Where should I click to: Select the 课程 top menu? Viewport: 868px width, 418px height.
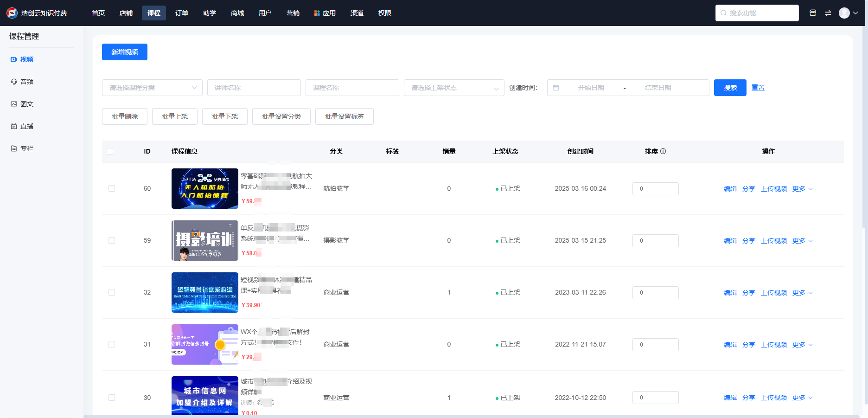click(154, 13)
